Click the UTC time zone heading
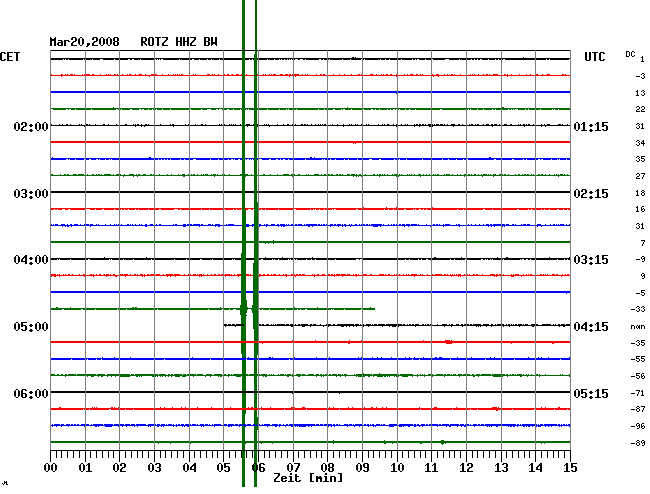The height and width of the screenshot is (494, 650). click(594, 57)
